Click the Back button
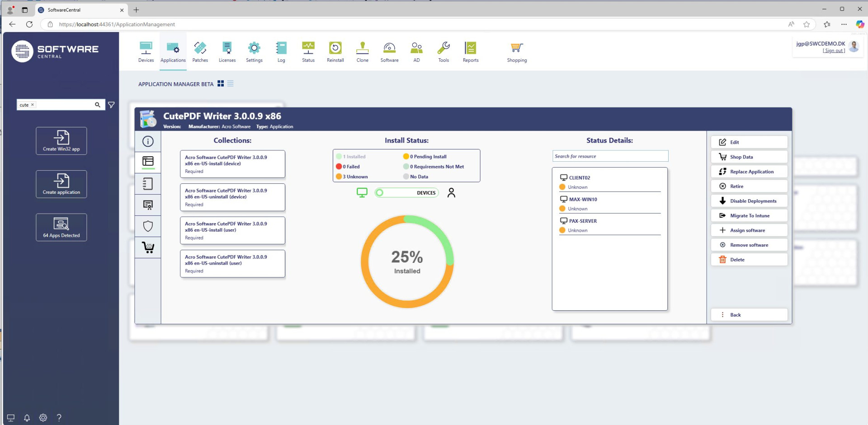 pos(749,315)
